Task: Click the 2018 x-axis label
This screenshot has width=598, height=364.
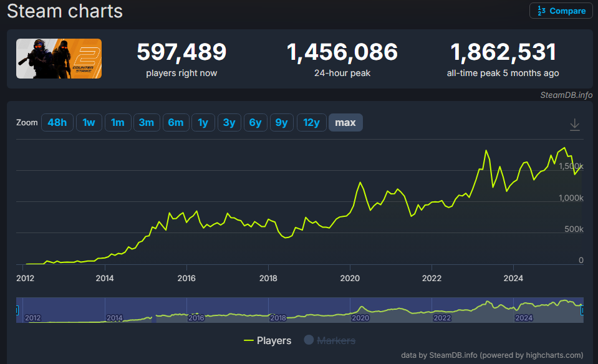Action: click(268, 278)
